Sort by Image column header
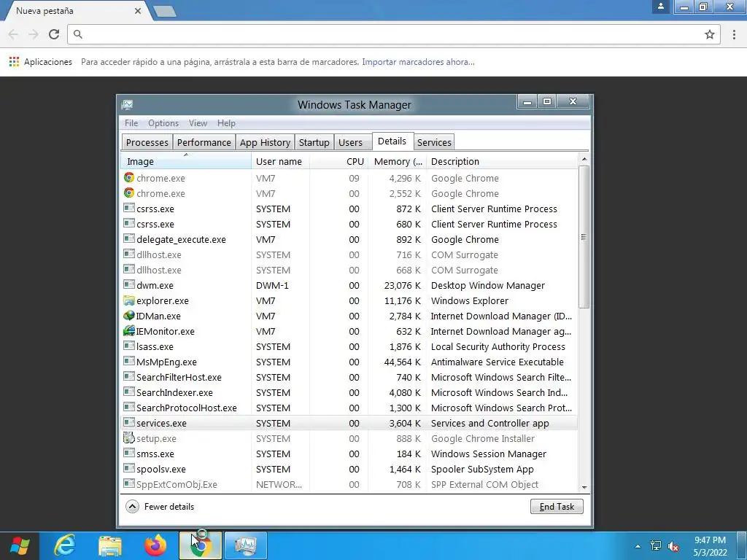 click(186, 161)
